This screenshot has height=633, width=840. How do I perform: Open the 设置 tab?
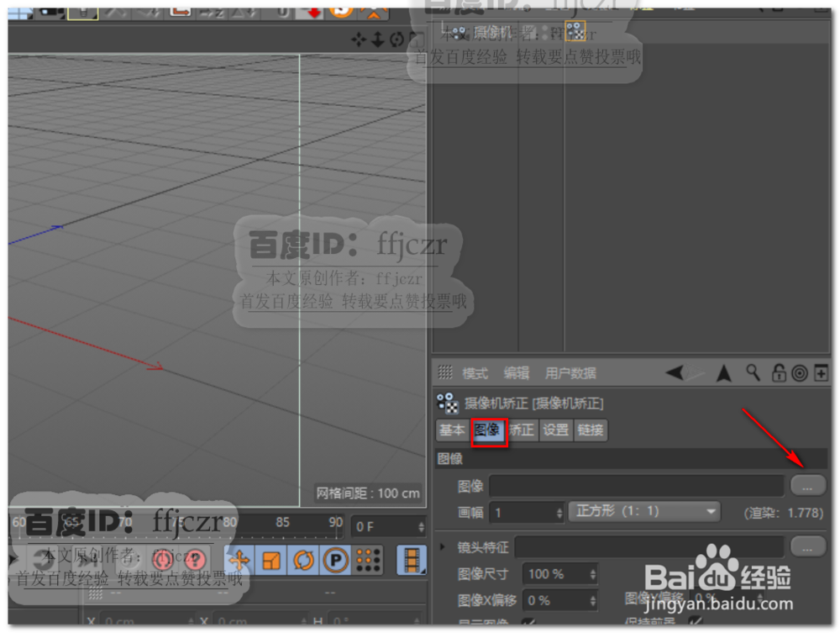pos(556,430)
